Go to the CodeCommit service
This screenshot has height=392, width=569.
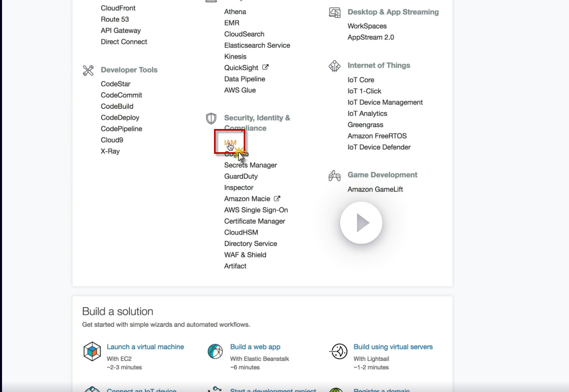tap(121, 95)
